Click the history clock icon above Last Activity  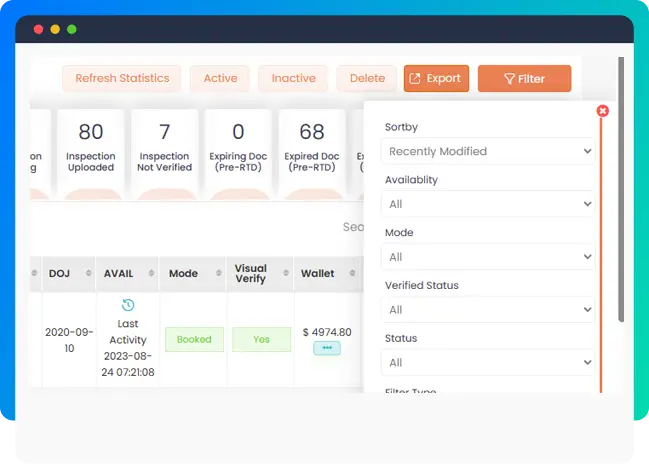[x=127, y=305]
